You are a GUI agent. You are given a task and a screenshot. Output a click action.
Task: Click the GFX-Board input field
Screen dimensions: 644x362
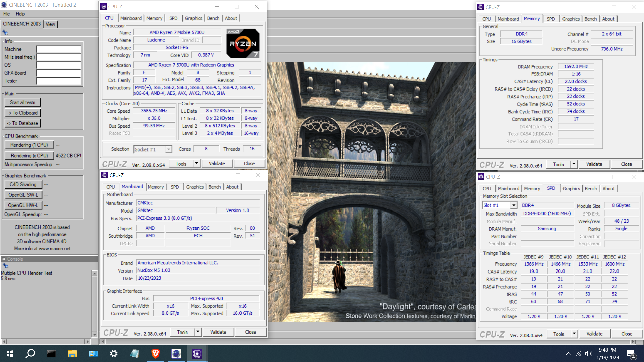point(58,73)
